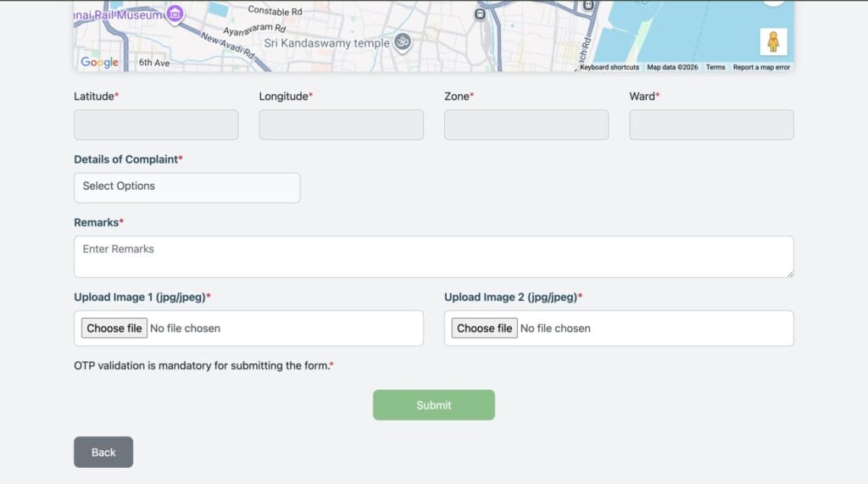Click the Rail Museum map marker
868x484 pixels.
(175, 14)
